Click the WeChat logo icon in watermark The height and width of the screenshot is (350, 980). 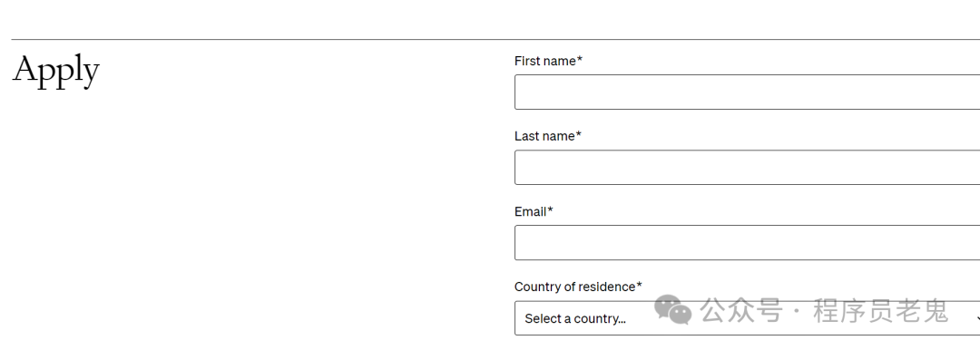[672, 311]
